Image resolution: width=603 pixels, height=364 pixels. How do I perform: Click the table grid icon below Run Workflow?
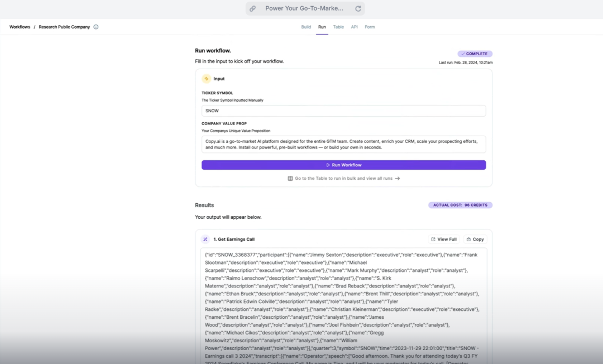click(x=290, y=179)
